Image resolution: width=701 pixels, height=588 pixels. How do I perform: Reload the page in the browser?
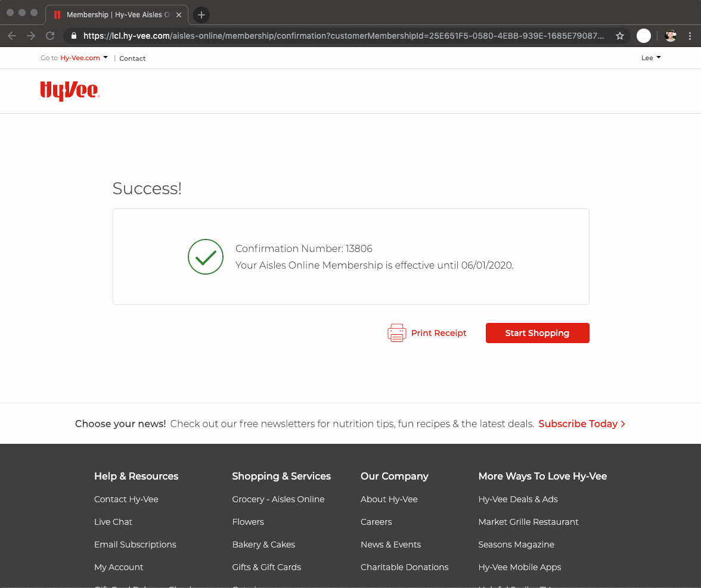coord(50,36)
